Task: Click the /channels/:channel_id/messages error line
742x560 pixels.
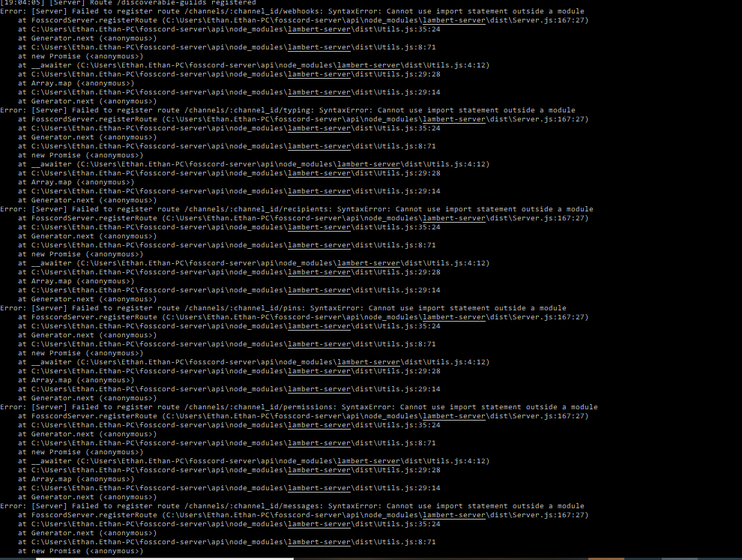Action: point(292,506)
